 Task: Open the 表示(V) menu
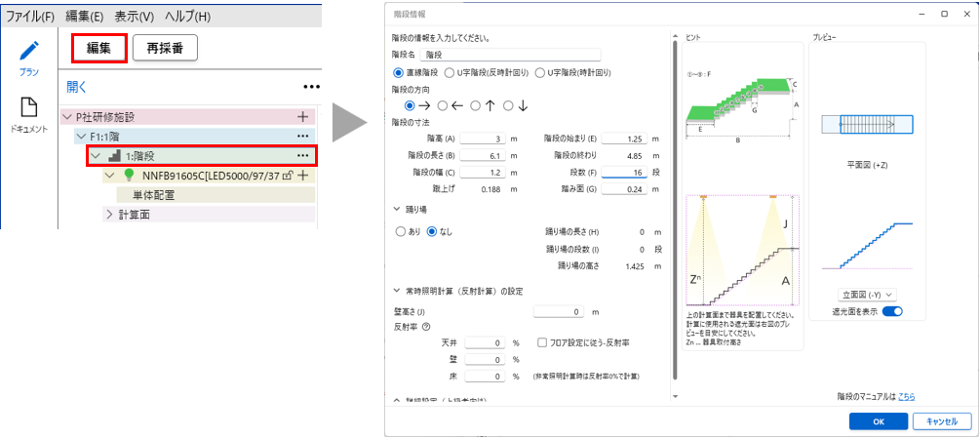pyautogui.click(x=134, y=16)
